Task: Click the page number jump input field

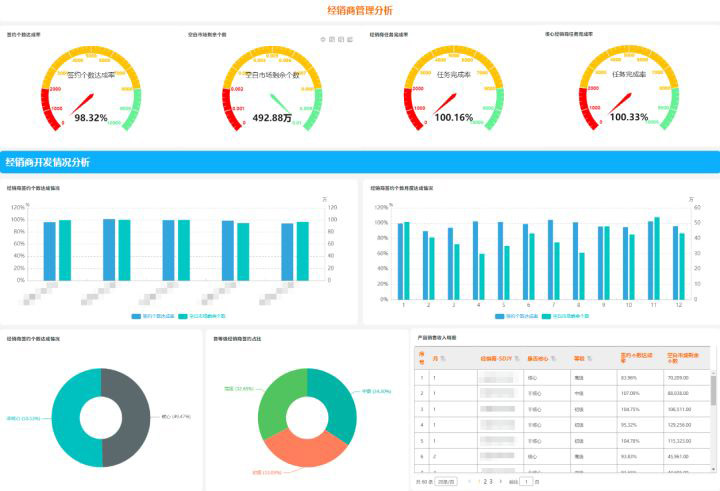Action: pos(526,482)
